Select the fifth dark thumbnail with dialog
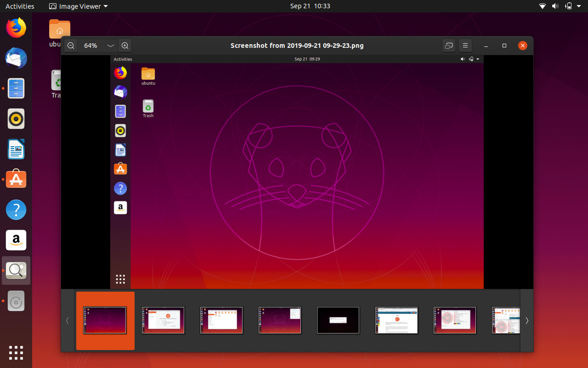Screen dimensions: 588x368 tap(338, 320)
